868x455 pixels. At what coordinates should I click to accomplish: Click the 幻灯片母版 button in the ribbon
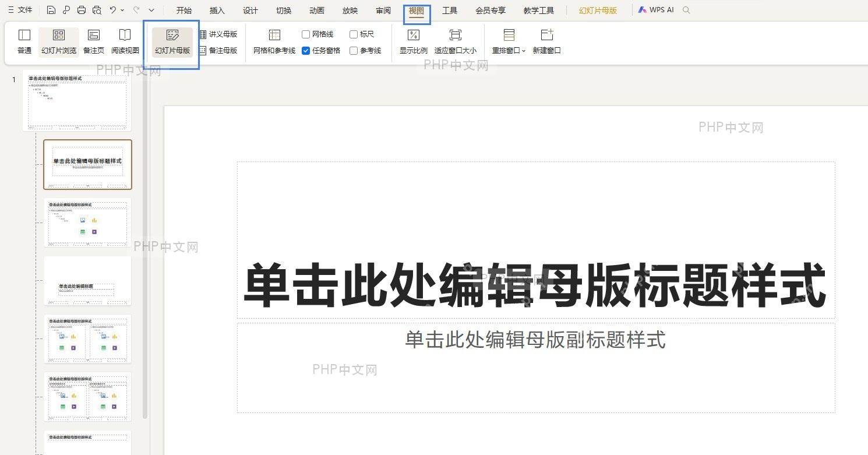(x=172, y=42)
